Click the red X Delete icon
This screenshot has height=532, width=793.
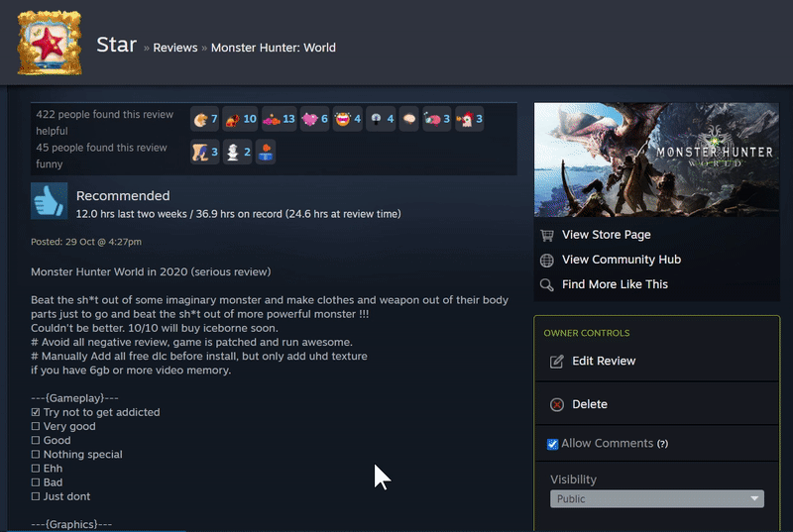pyautogui.click(x=557, y=404)
